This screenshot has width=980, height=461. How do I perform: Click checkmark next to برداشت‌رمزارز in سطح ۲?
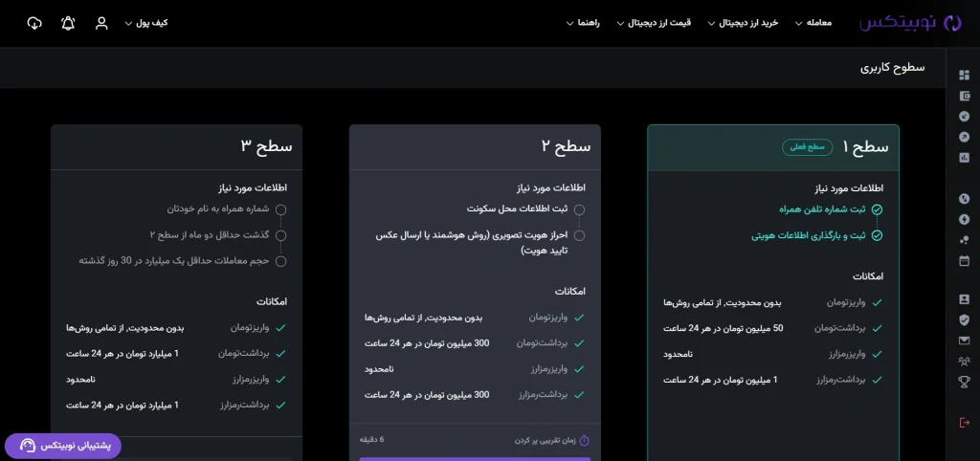579,395
